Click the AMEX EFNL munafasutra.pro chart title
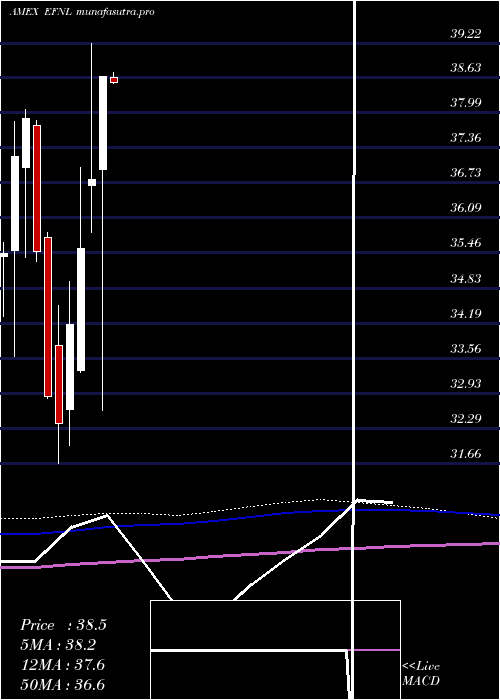 click(x=82, y=12)
